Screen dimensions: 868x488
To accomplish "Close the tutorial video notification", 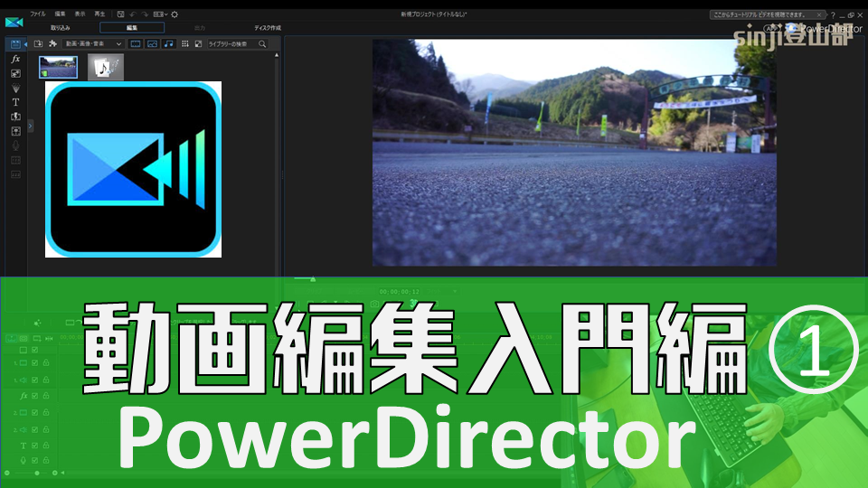I will tap(819, 15).
